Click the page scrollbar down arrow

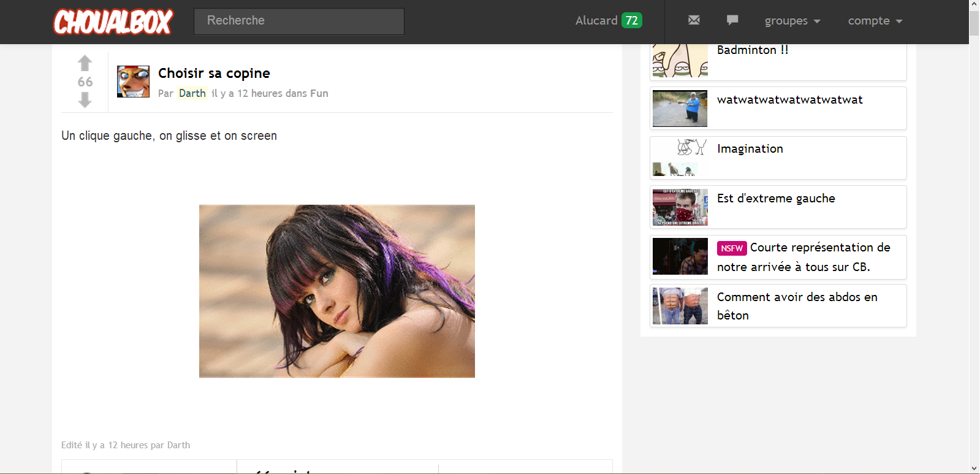974,468
